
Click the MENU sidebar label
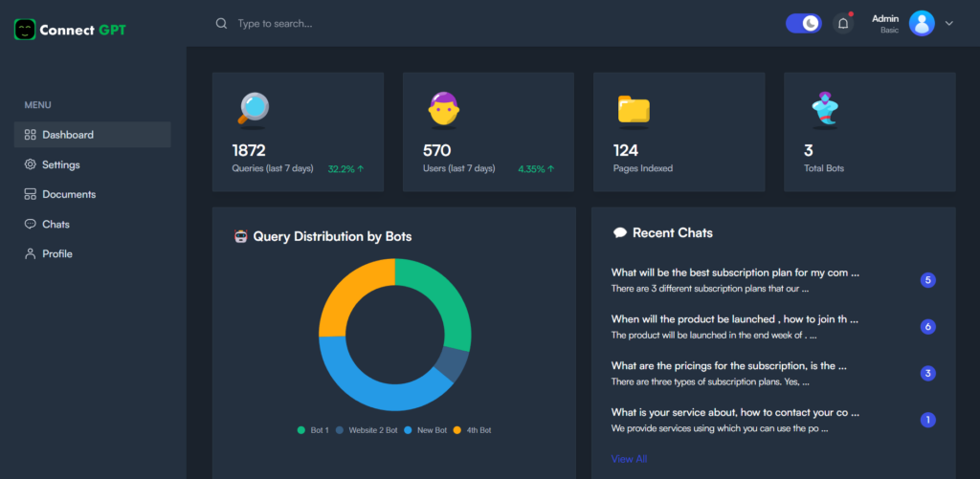click(x=37, y=105)
